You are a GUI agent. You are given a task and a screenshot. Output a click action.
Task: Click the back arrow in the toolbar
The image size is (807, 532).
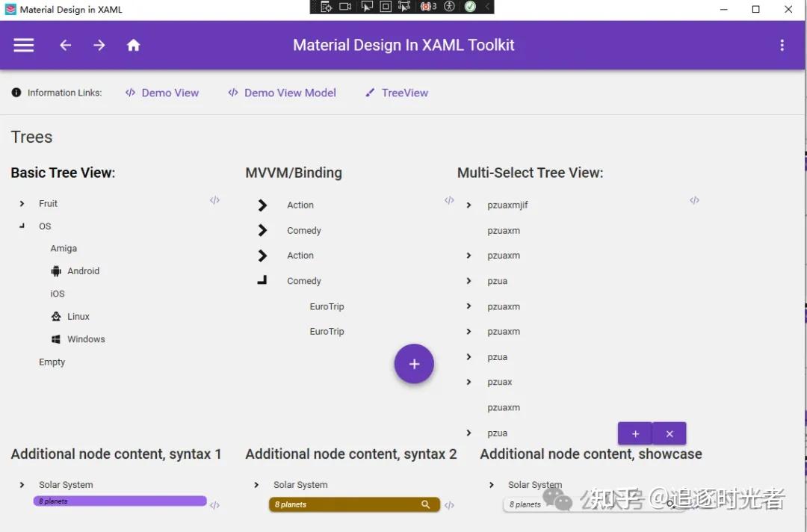(x=65, y=45)
